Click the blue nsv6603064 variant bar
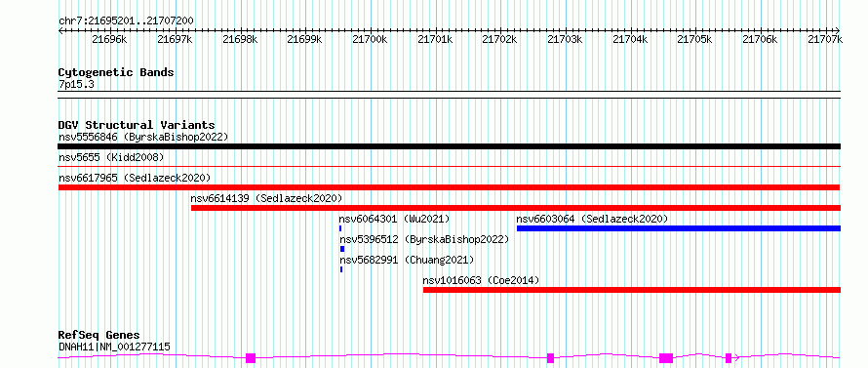 (678, 228)
